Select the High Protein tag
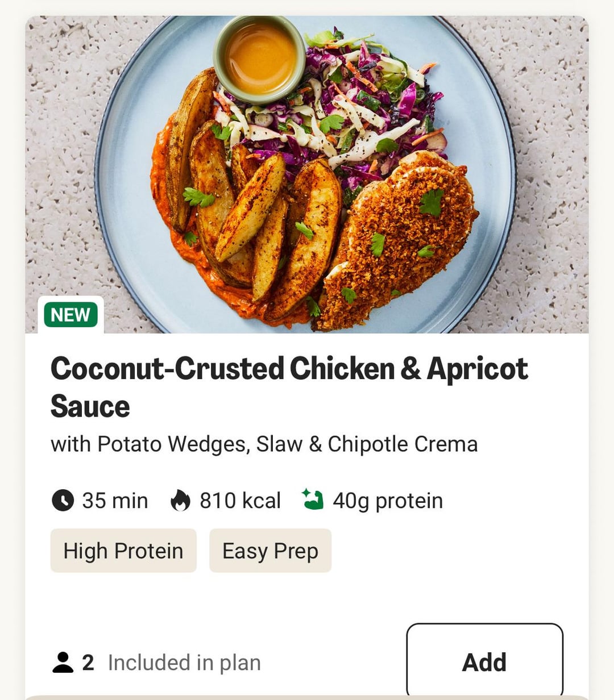614x700 pixels. 123,551
